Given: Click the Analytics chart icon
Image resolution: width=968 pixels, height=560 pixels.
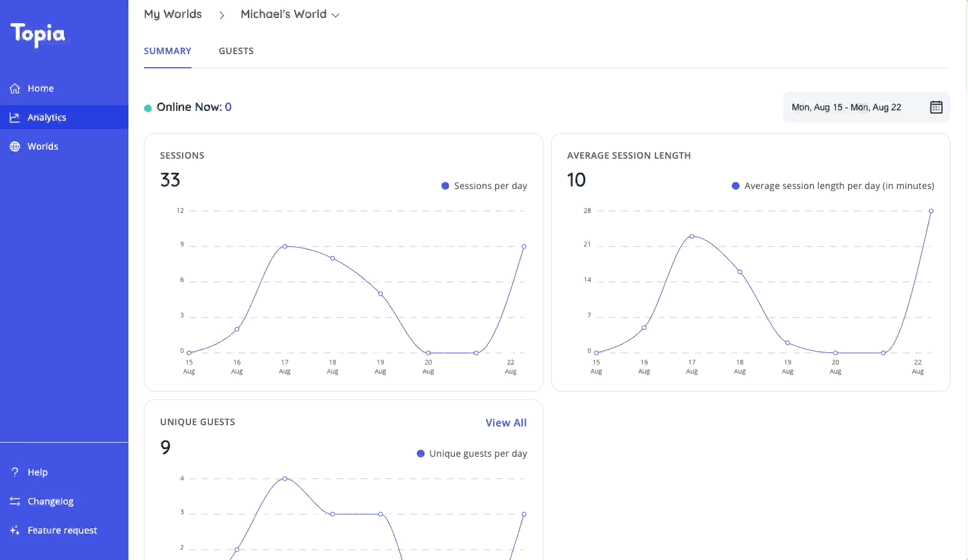Looking at the screenshot, I should click(x=15, y=117).
